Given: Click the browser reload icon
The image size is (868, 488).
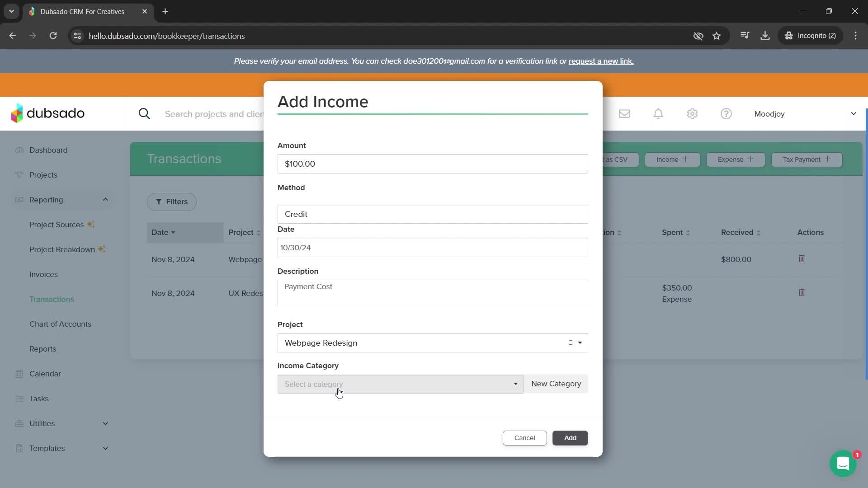Looking at the screenshot, I should pyautogui.click(x=53, y=36).
